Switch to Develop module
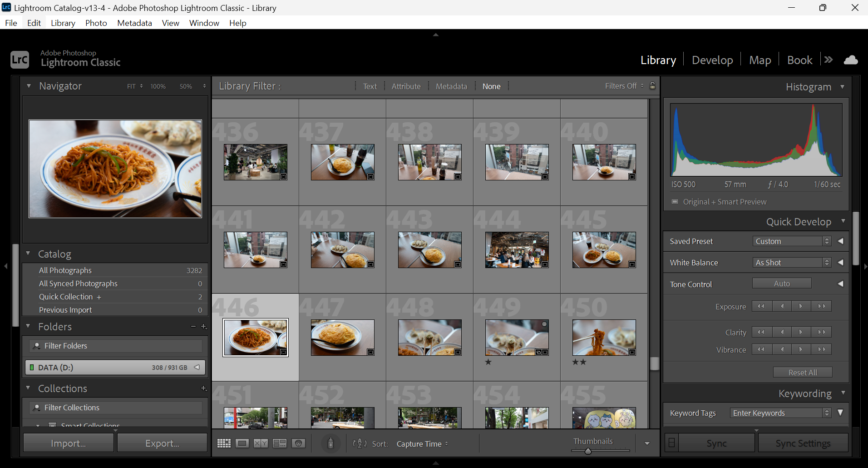This screenshot has height=468, width=868. pyautogui.click(x=712, y=60)
